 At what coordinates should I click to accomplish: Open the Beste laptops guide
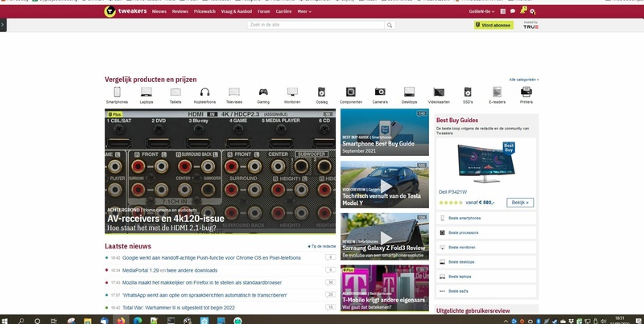[x=486, y=277]
